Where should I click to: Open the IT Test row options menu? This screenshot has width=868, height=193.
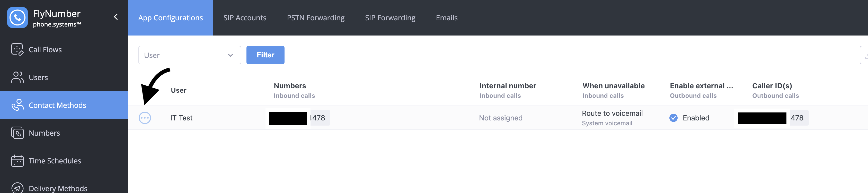coord(145,118)
